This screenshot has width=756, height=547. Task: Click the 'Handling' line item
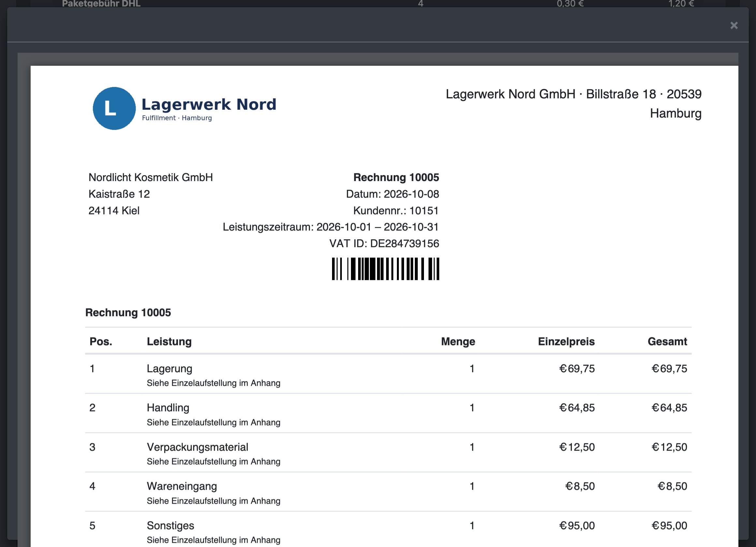[x=168, y=408]
